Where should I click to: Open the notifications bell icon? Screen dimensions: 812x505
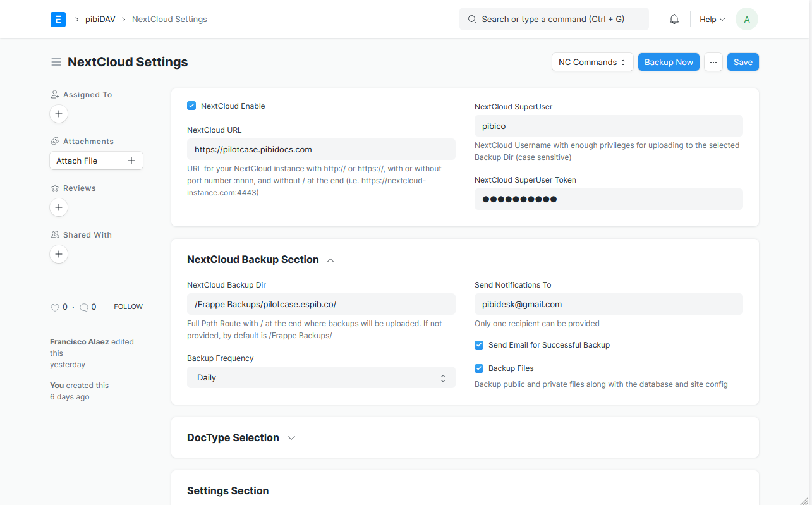[674, 20]
